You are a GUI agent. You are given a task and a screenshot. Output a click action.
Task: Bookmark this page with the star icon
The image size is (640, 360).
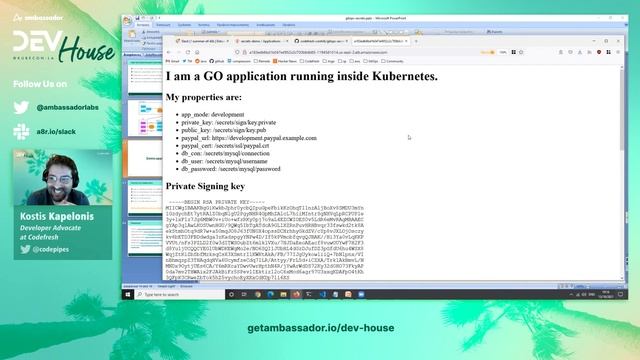coord(521,52)
